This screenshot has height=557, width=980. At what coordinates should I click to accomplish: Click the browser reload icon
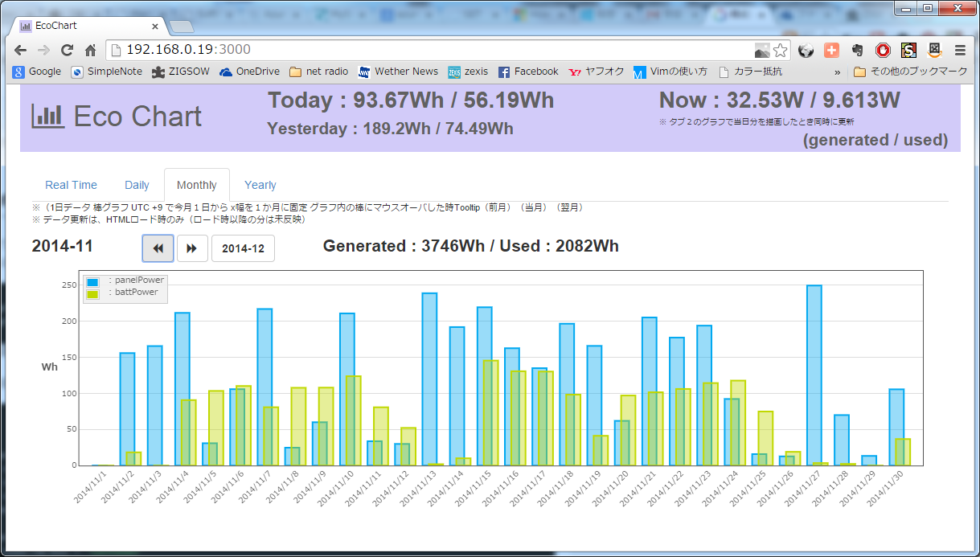(x=68, y=50)
